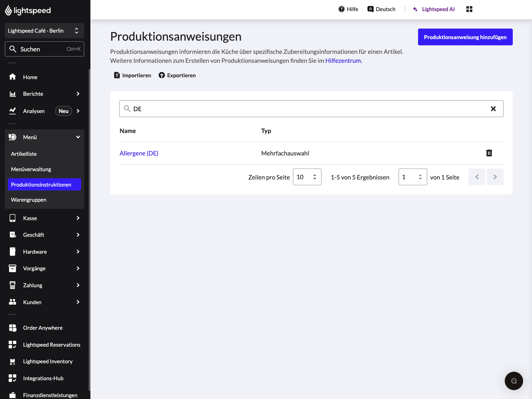
Task: Open the Hilfezentrum link
Action: (343, 61)
